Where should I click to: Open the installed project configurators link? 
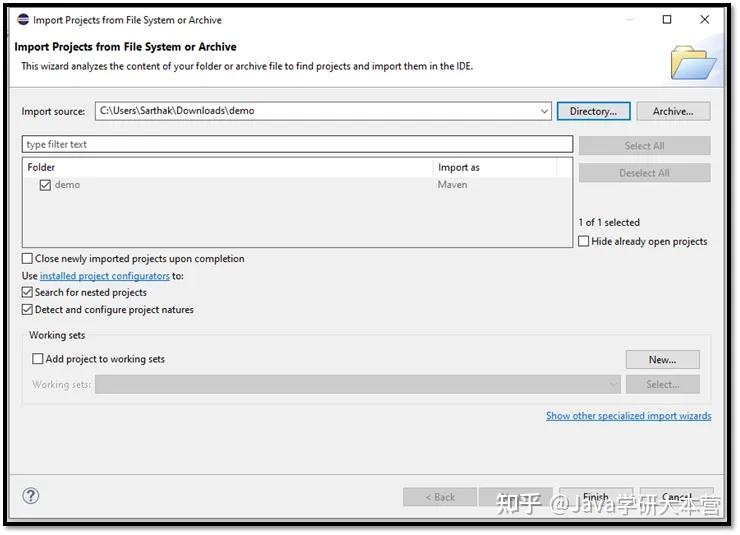click(x=104, y=276)
